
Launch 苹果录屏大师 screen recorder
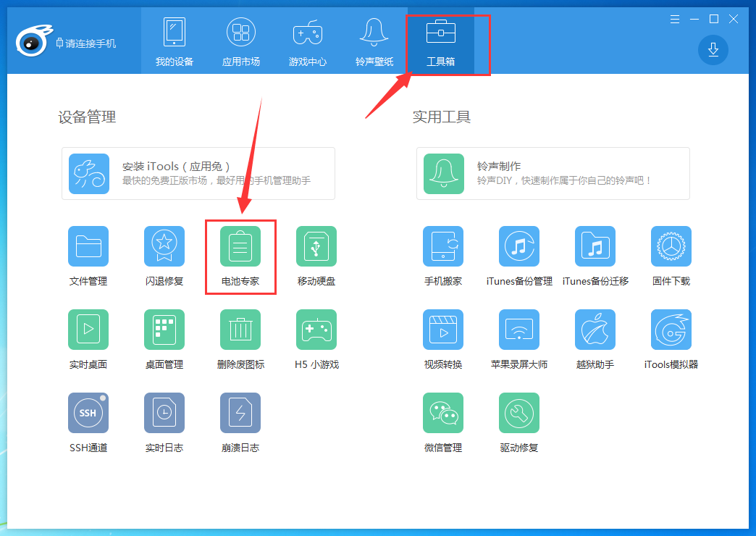click(x=518, y=330)
